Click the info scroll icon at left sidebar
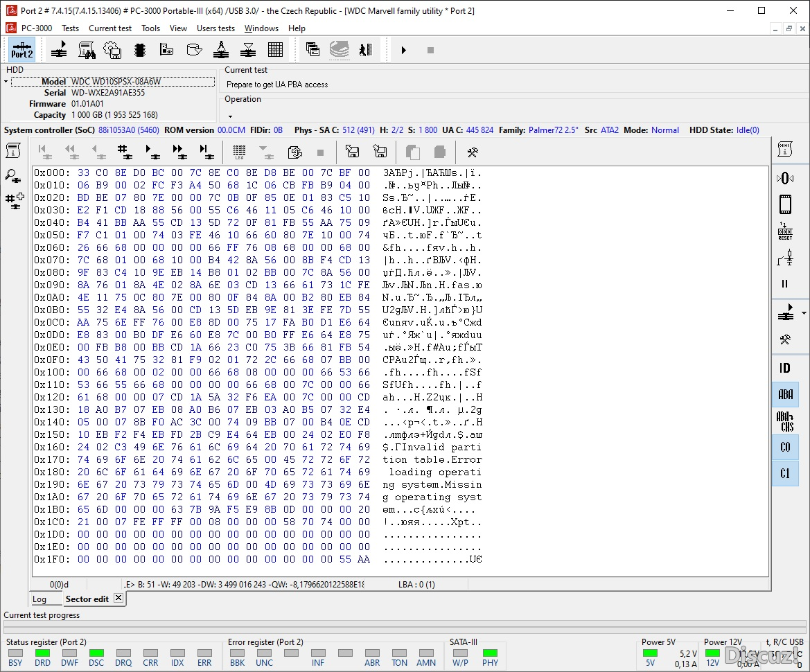 [x=13, y=151]
